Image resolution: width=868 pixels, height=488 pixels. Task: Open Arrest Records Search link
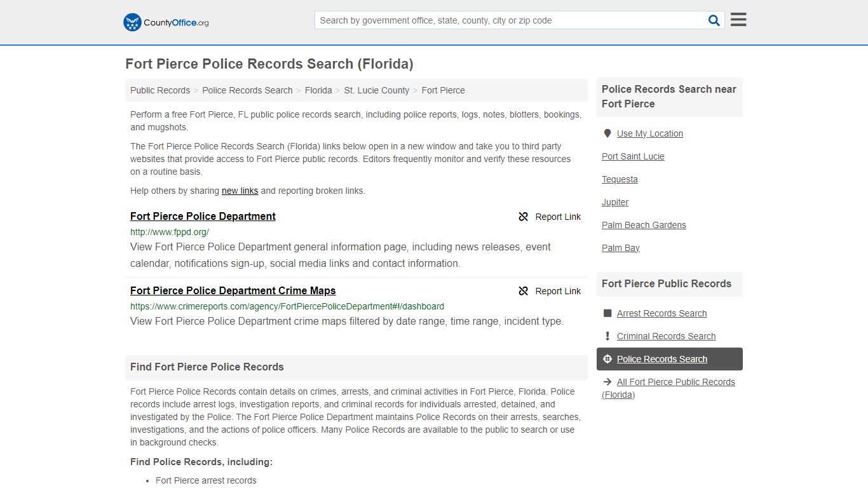pos(661,313)
